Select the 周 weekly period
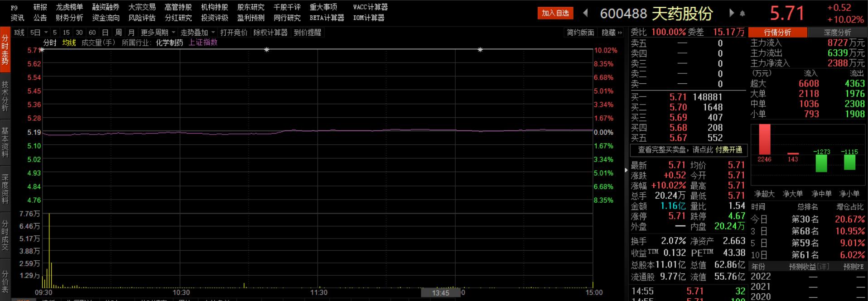 click(118, 33)
